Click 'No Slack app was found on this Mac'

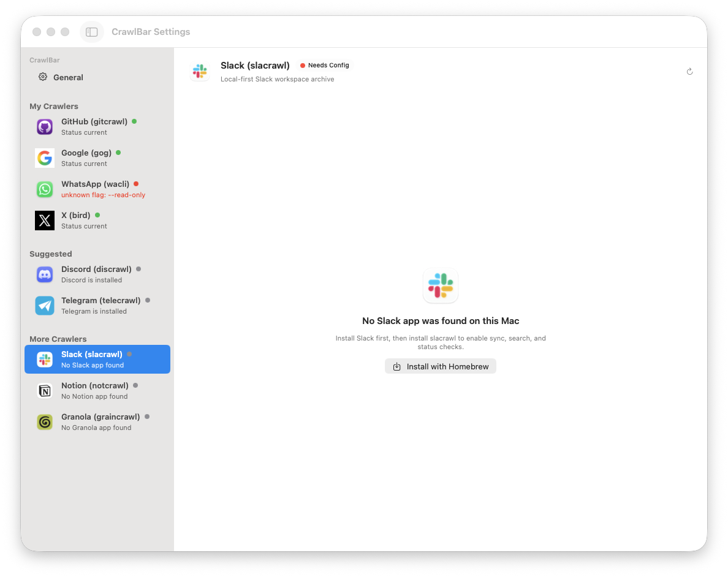click(x=441, y=321)
